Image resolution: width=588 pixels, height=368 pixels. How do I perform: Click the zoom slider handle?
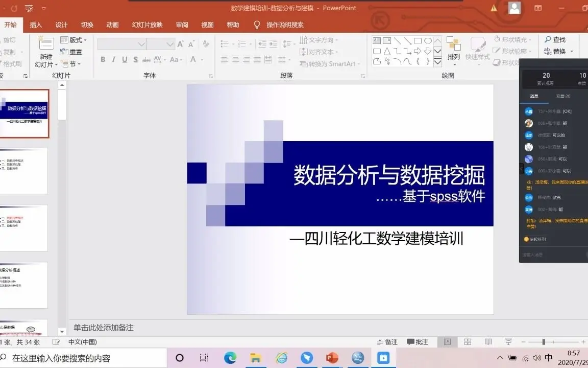(544, 342)
